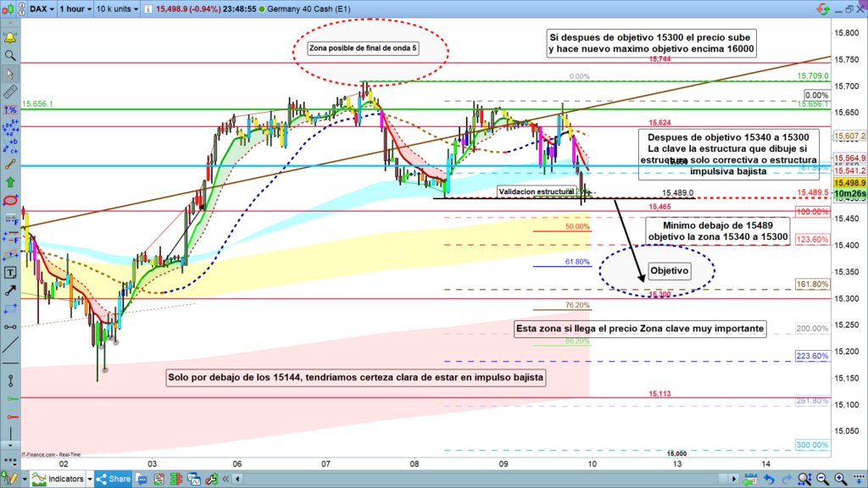Click the 15,498.9 current price label

coord(850,182)
